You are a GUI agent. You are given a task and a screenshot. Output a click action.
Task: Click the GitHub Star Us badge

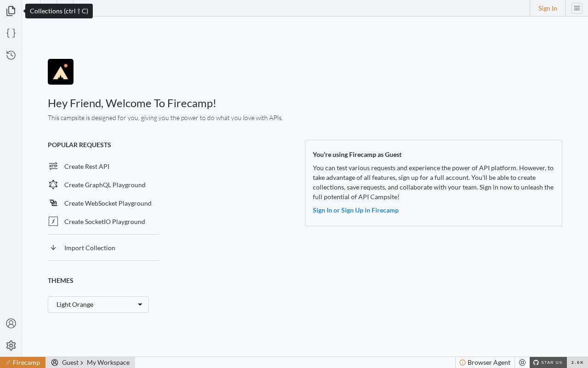click(x=548, y=362)
